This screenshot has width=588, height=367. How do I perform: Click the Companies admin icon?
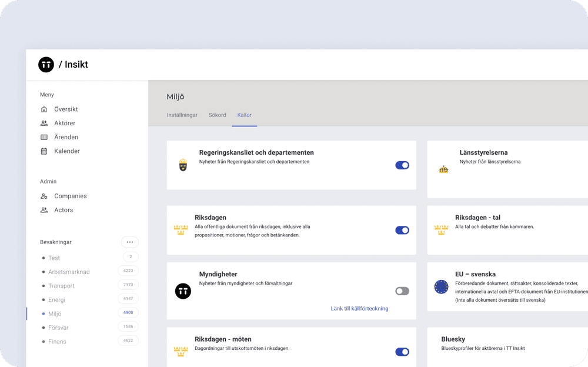click(x=44, y=196)
